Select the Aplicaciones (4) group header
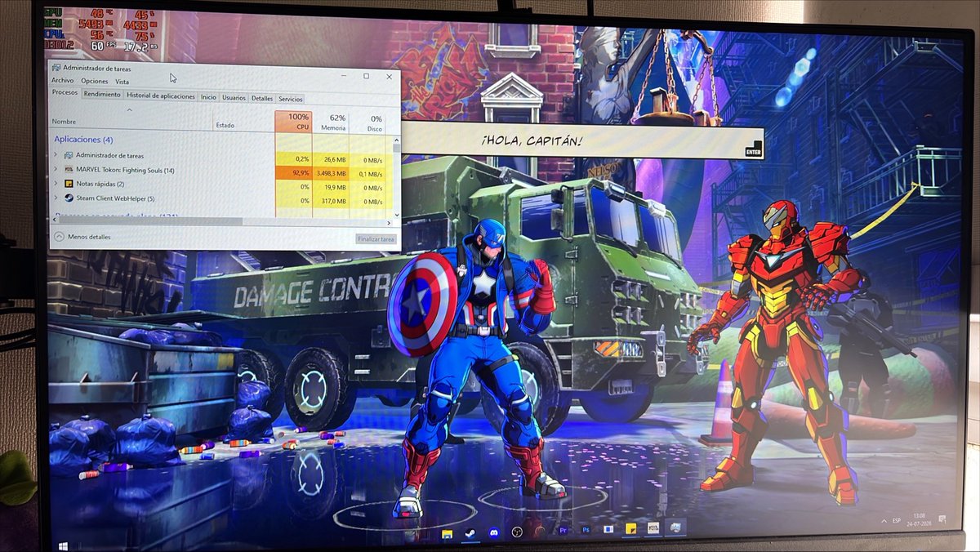The height and width of the screenshot is (552, 980). 83,140
